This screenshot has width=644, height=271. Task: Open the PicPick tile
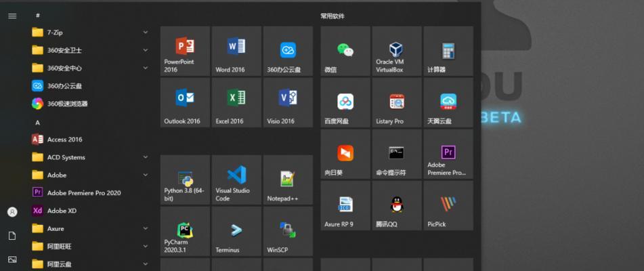[x=448, y=206]
